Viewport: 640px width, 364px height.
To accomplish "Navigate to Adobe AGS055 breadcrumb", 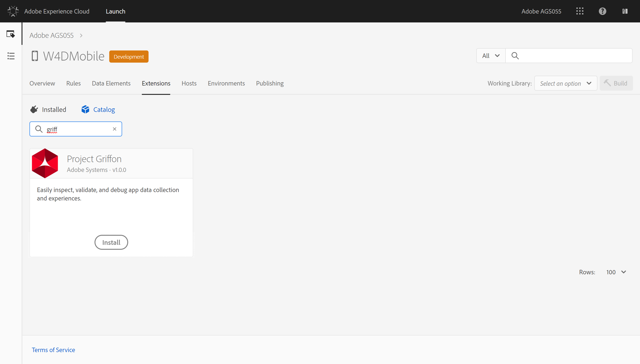I will tap(51, 35).
